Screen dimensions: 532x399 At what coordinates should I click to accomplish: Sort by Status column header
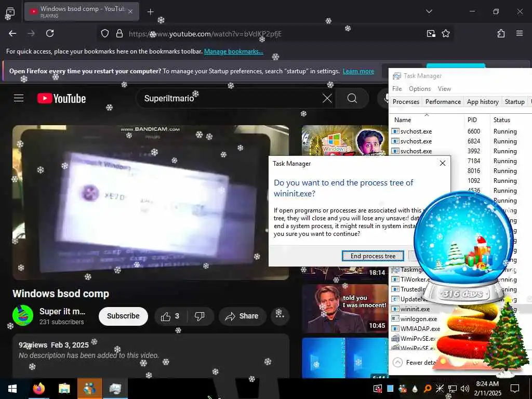click(511, 120)
